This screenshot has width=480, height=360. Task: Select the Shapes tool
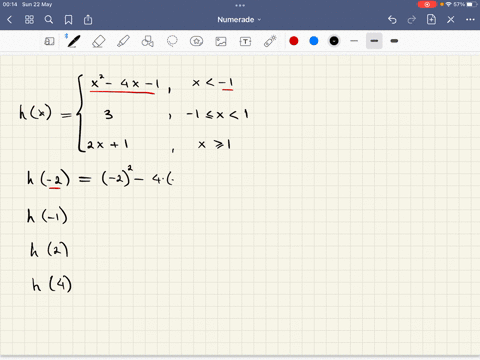point(147,41)
